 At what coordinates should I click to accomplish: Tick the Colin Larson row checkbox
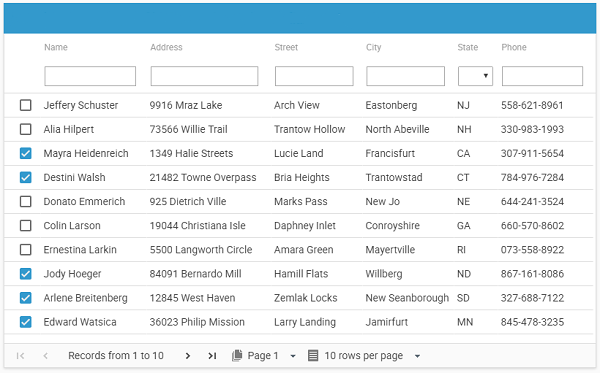coord(26,226)
